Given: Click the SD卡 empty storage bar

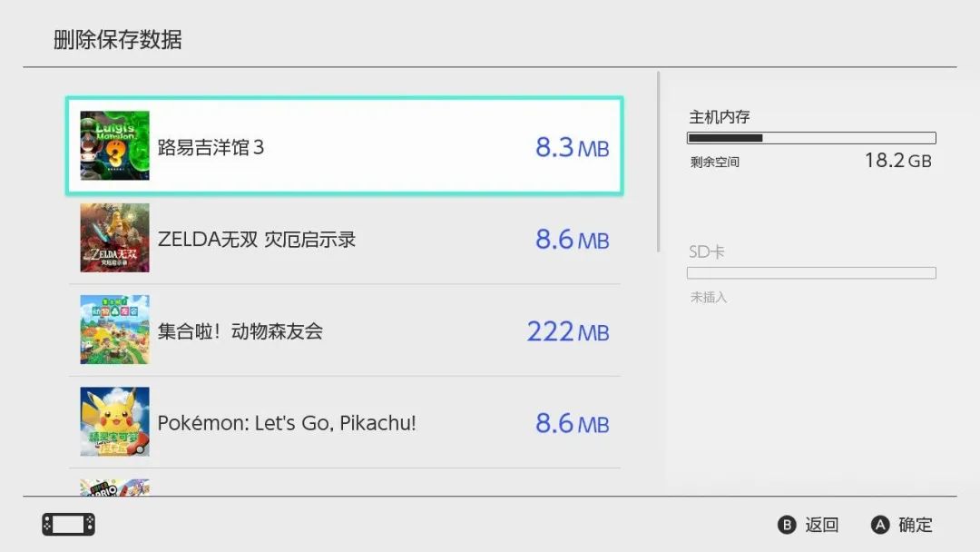Looking at the screenshot, I should click(811, 273).
